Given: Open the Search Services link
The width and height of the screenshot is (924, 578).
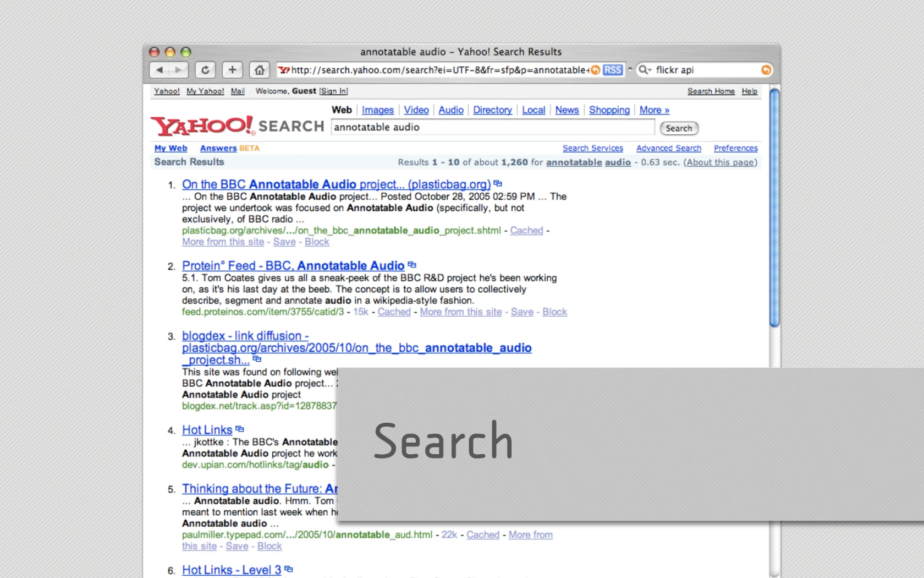Looking at the screenshot, I should click(593, 149).
